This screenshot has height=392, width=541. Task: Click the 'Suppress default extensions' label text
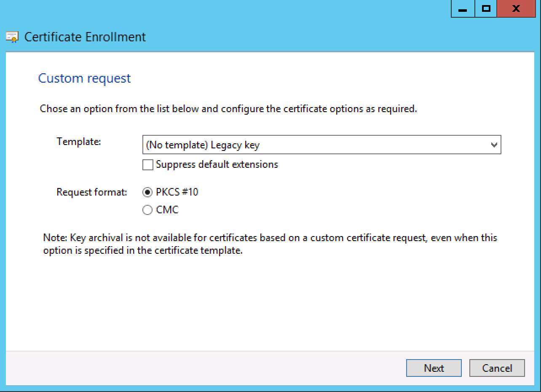[217, 164]
